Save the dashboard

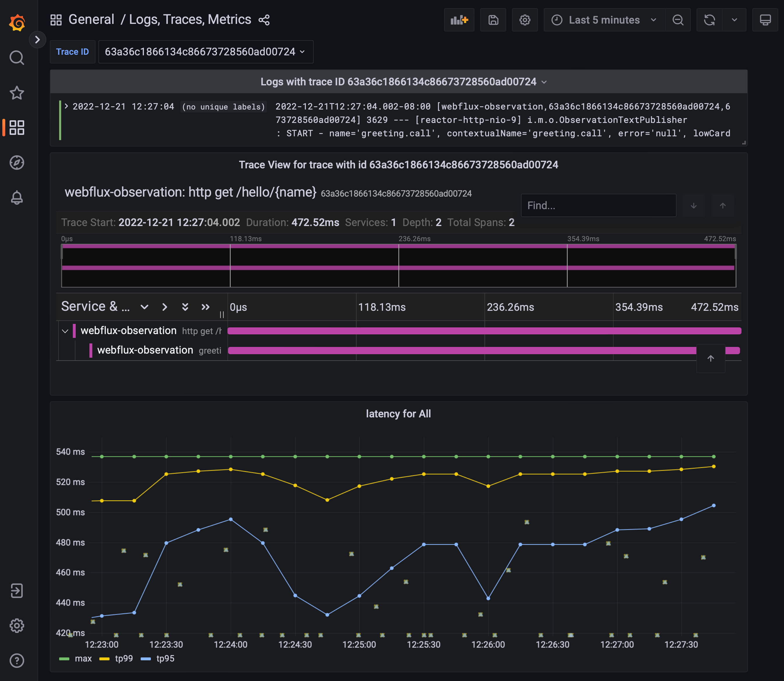click(493, 20)
